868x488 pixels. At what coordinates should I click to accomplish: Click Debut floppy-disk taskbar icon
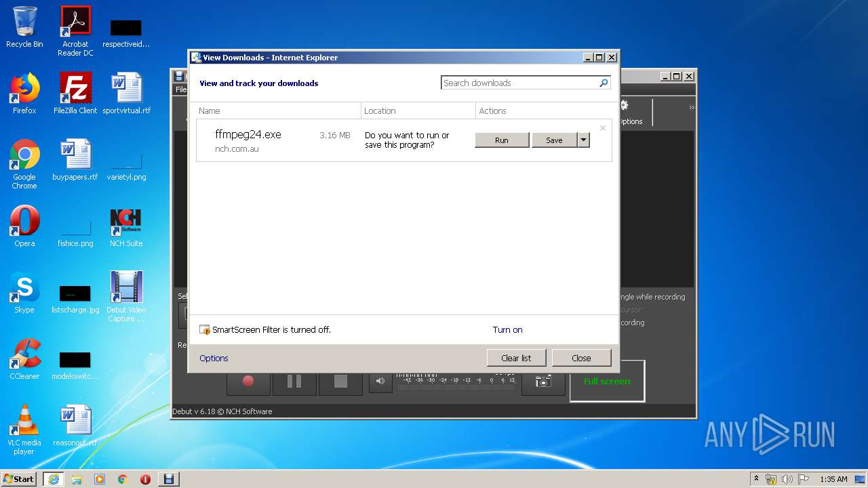coord(169,479)
